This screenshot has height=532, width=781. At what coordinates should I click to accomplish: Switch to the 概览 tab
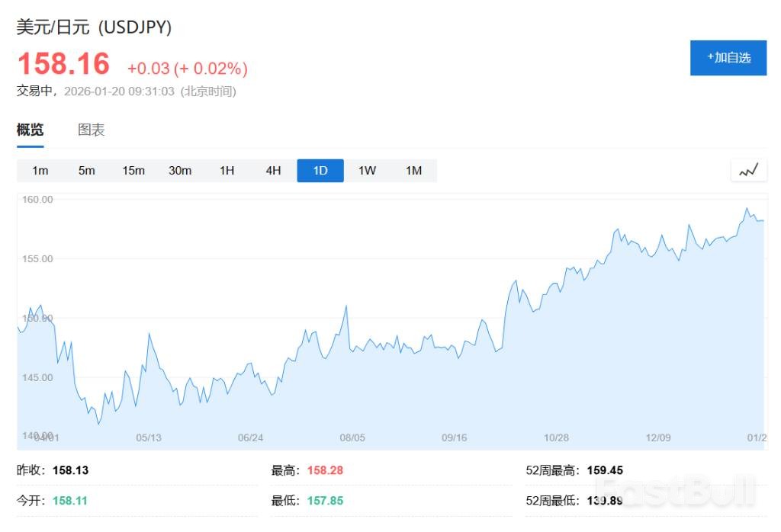(31, 130)
